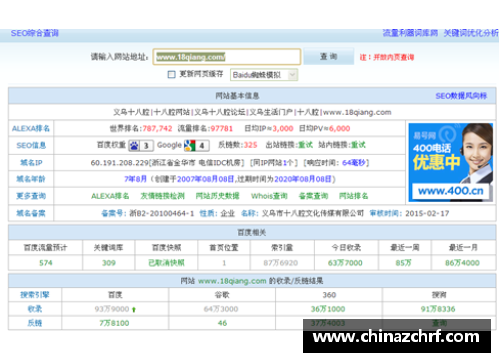Click the 360 收录 value 36万1000
This screenshot has height=362, width=500.
point(328,309)
